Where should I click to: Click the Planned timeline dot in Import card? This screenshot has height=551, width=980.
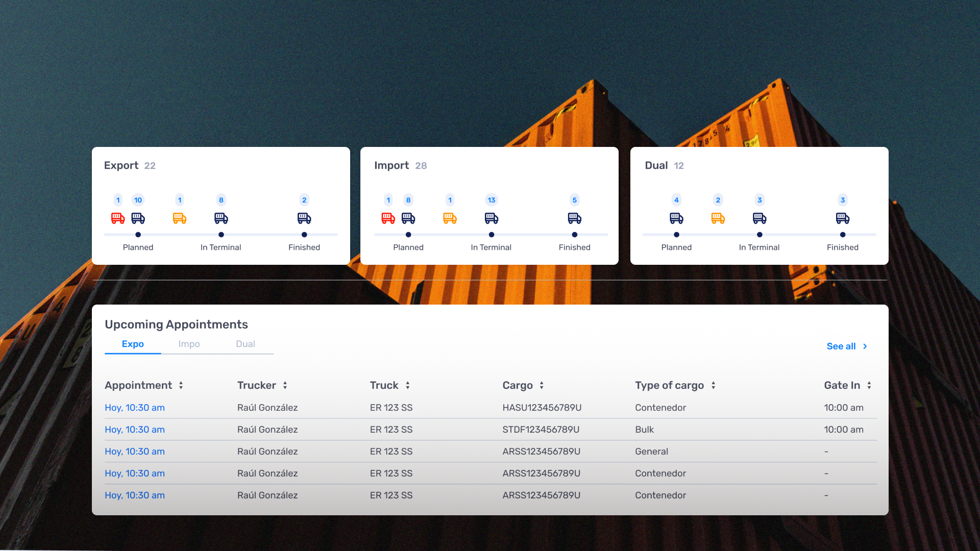coord(408,235)
